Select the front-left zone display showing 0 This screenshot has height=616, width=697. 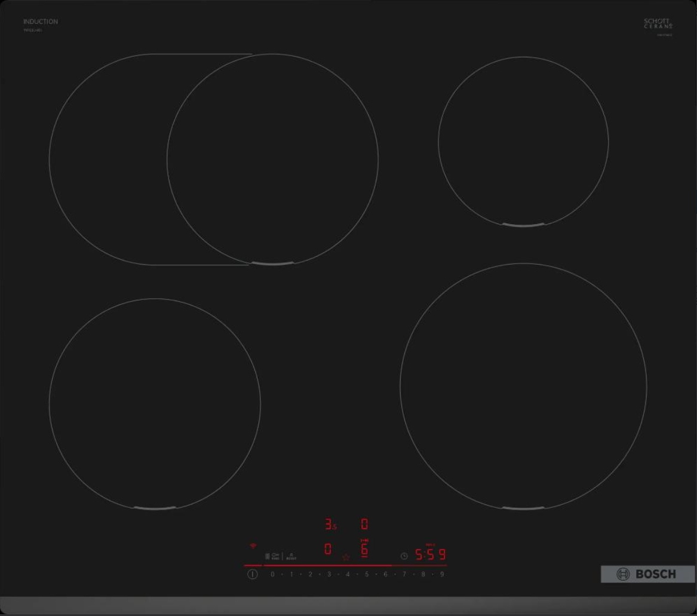[x=328, y=549]
